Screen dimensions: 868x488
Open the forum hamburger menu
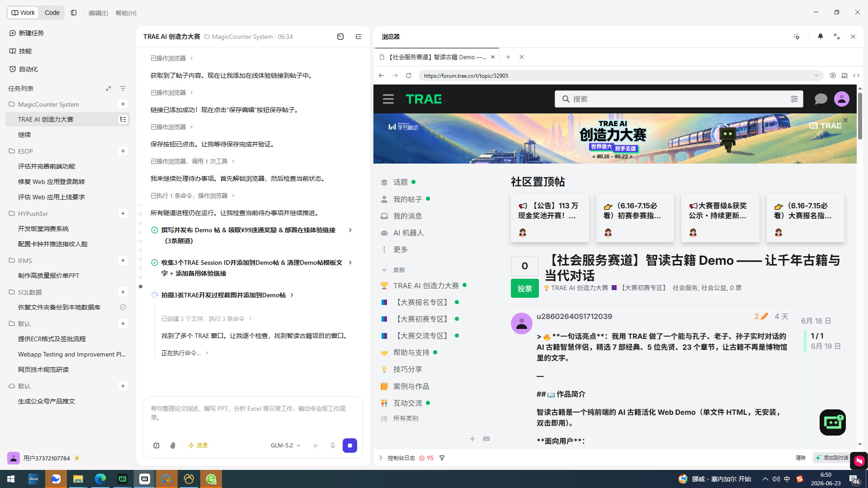pyautogui.click(x=388, y=99)
